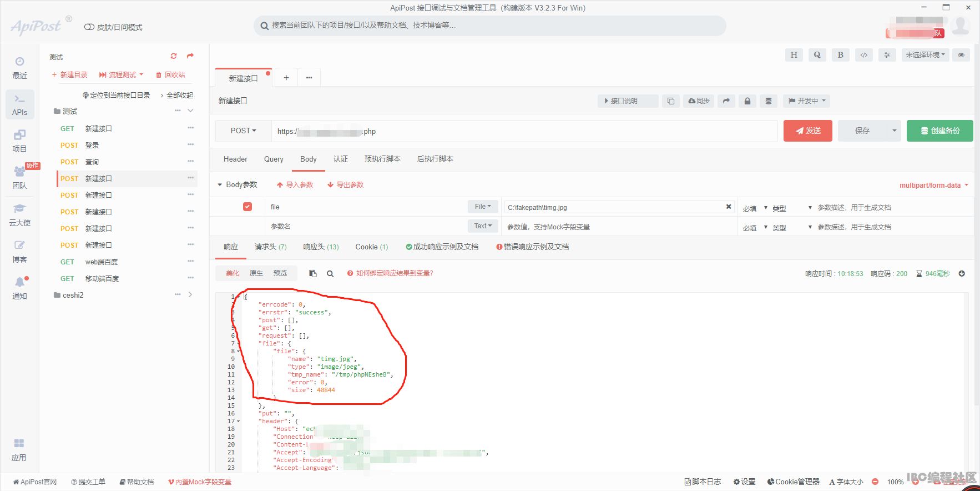
Task: Toggle the preview eye icon at top right
Action: 961,55
